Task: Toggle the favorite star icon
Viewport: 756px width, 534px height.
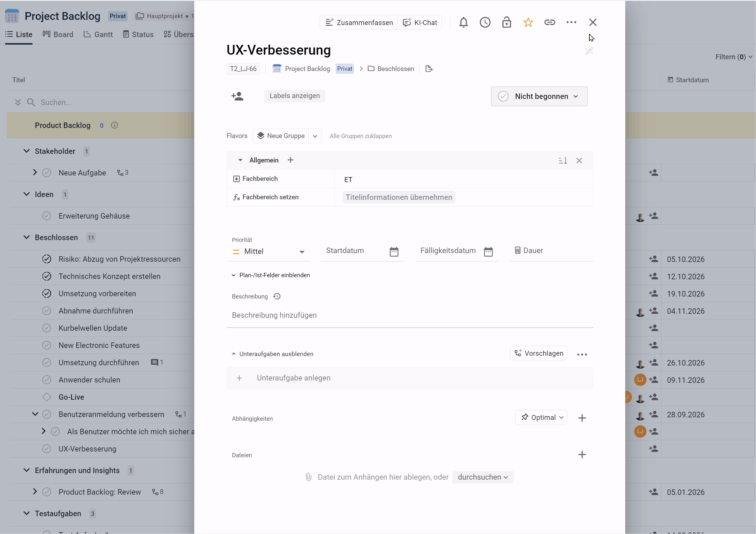Action: (x=528, y=22)
